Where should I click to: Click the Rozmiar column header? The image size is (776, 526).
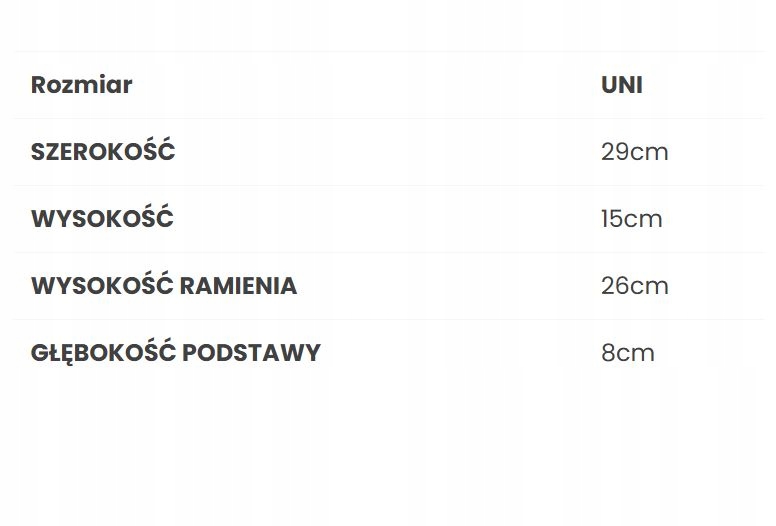[x=81, y=85]
